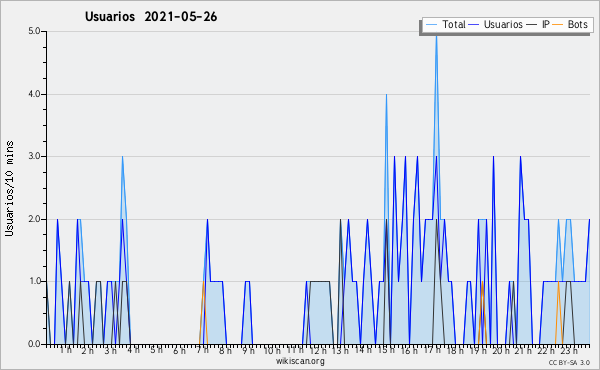600x370 pixels.
Task: Click the '18 h' x-axis label
Action: pos(455,350)
